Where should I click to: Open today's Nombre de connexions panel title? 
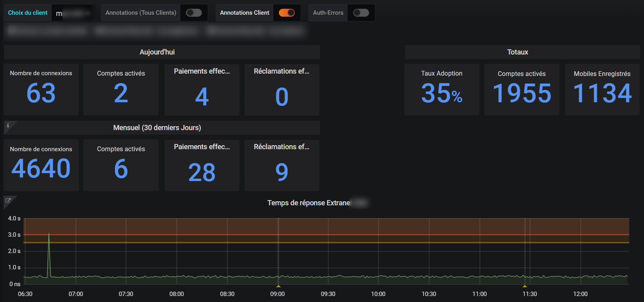click(x=41, y=73)
